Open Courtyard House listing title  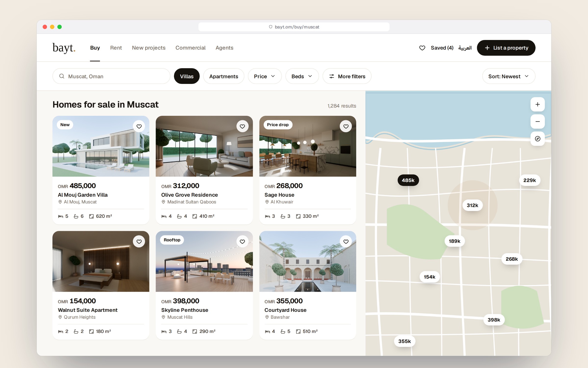click(285, 310)
